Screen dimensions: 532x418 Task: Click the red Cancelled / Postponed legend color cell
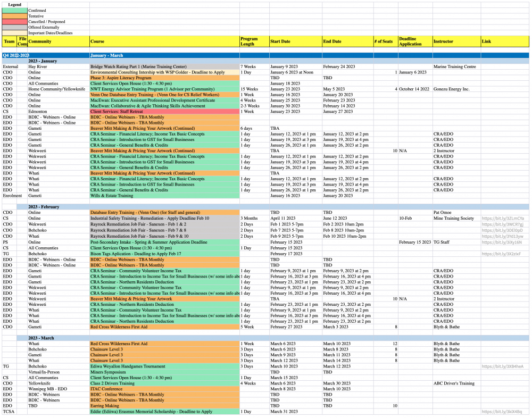pos(14,22)
